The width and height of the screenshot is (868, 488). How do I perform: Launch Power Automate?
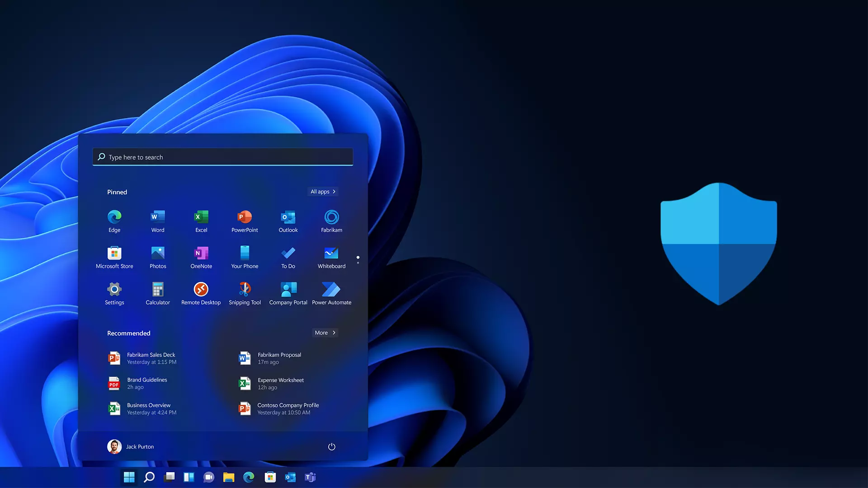331,293
